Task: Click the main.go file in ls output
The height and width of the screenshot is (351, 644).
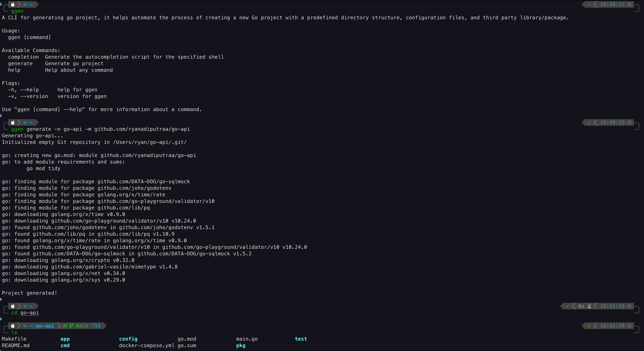Action: coord(247,339)
